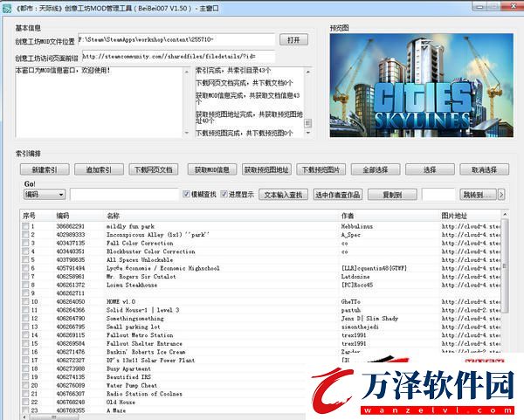Screen dimensions: 524x420
Task: Sort the list by the 编码 column header
Action: 79,216
